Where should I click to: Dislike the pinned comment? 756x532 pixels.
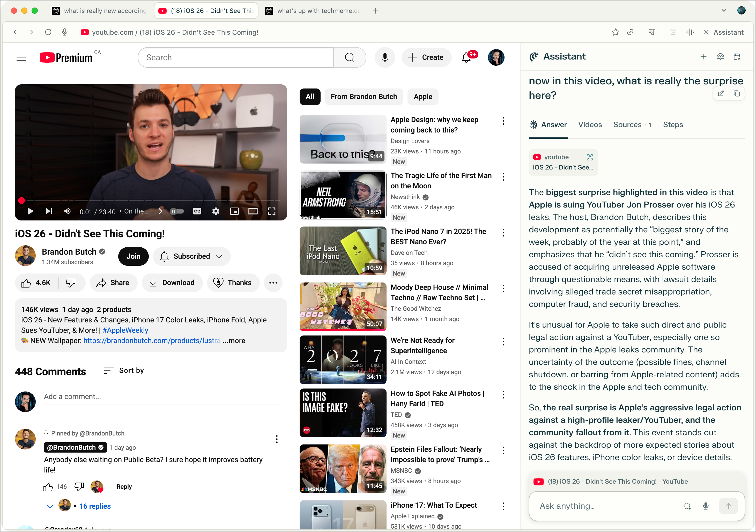click(x=79, y=486)
